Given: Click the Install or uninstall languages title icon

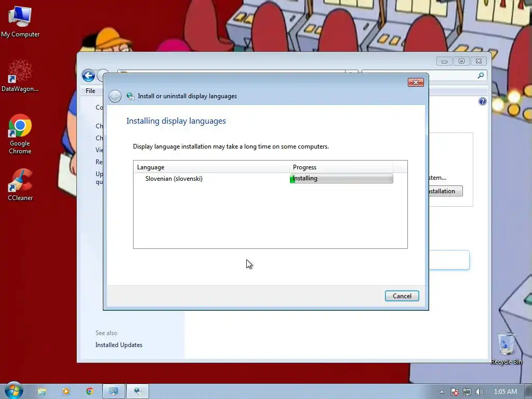Looking at the screenshot, I should tap(130, 96).
